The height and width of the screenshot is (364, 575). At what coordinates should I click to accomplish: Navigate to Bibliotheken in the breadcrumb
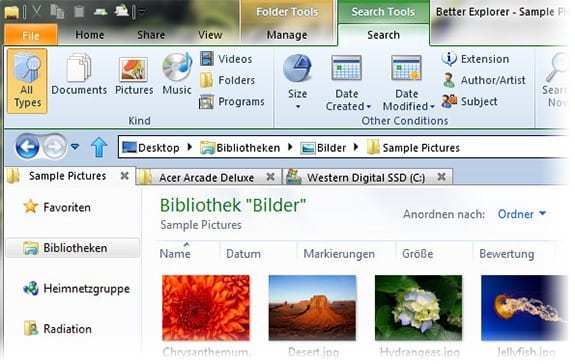tap(240, 148)
